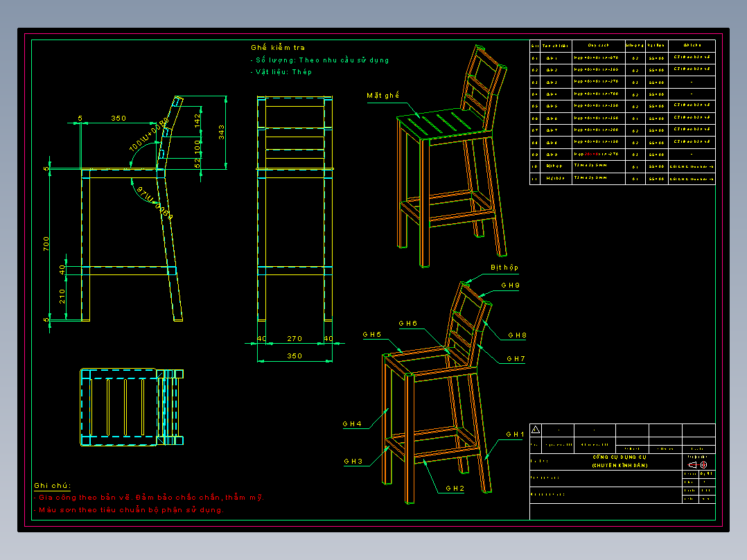Select the 'Vật liệu: Thép' line

click(281, 72)
